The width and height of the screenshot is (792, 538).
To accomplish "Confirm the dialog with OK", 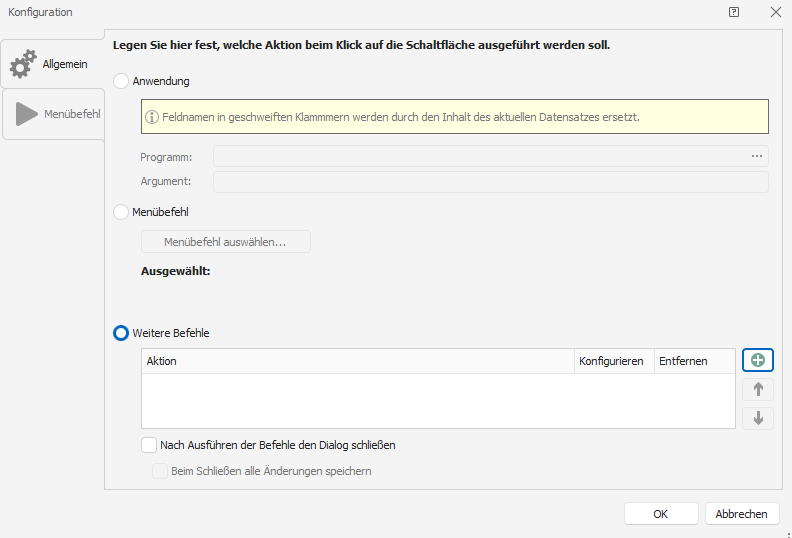I will [660, 514].
